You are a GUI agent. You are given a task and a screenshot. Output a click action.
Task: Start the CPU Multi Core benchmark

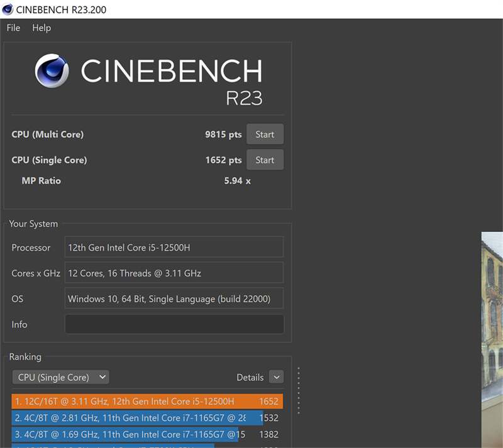[265, 134]
